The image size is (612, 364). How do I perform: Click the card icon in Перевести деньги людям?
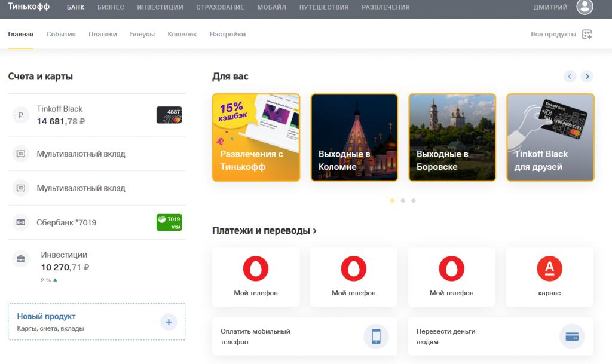coord(572,337)
